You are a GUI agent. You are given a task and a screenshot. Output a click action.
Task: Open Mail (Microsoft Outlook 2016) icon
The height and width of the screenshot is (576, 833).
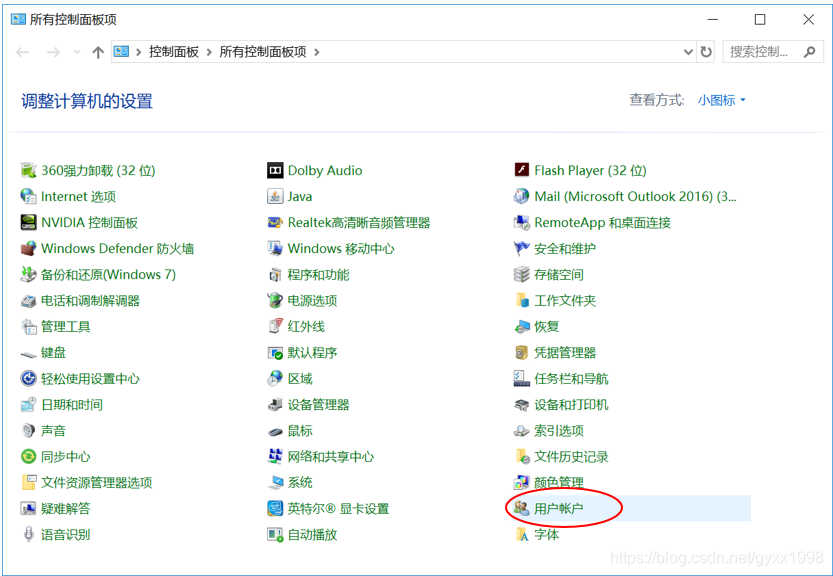click(522, 197)
